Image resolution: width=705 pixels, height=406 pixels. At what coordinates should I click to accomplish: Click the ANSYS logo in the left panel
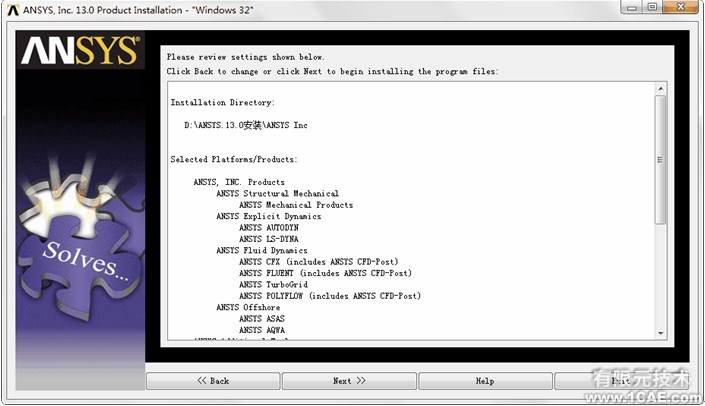(80, 50)
